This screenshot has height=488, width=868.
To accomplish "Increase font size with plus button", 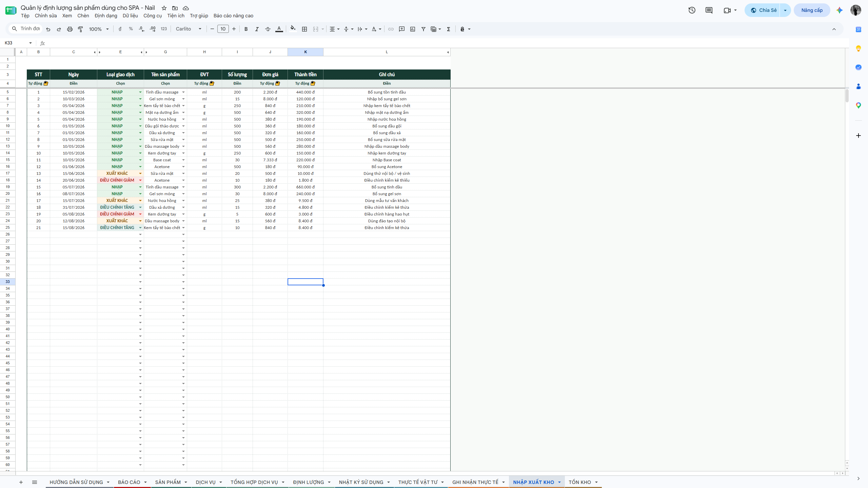I will pyautogui.click(x=234, y=29).
